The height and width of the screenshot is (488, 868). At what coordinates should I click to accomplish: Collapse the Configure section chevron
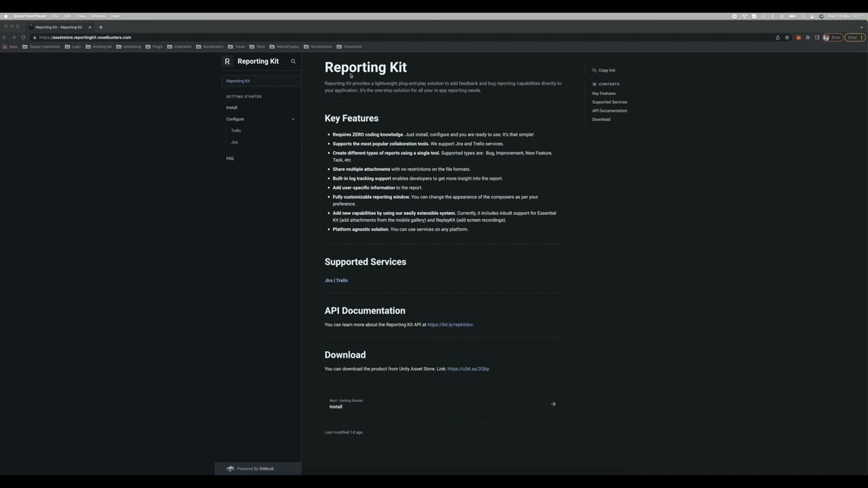(x=293, y=119)
